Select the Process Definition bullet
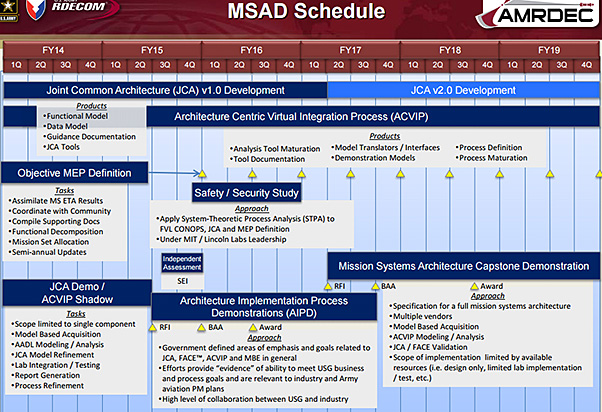The image size is (602, 412). [x=489, y=147]
